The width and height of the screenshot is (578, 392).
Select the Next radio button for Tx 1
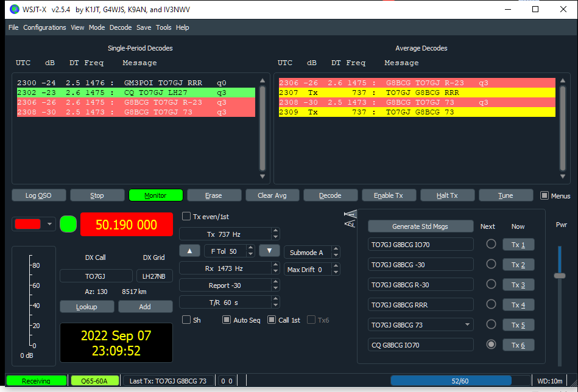coord(491,244)
